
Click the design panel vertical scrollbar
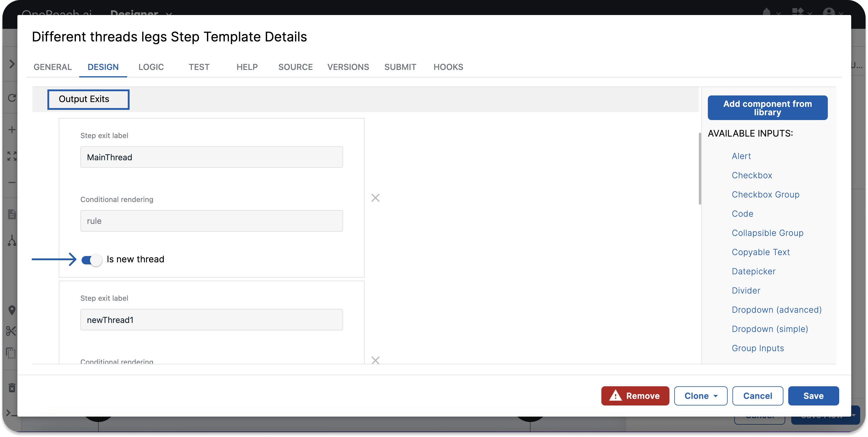tap(700, 169)
